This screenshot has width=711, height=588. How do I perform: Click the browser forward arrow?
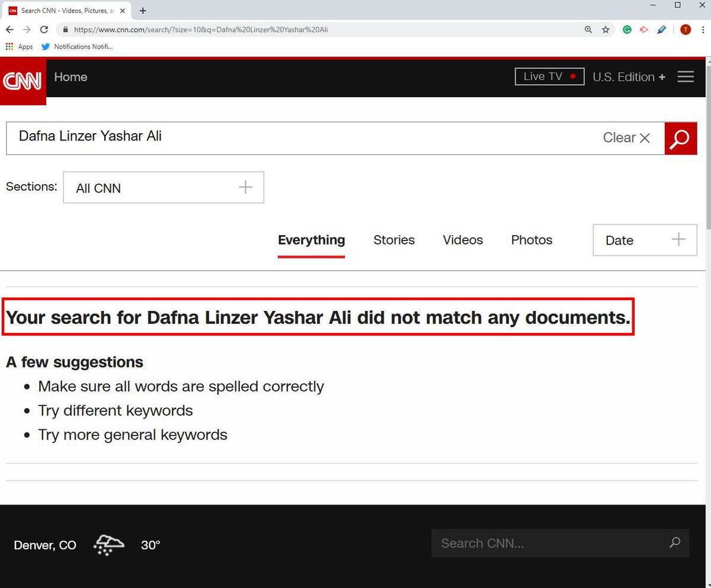[27, 30]
